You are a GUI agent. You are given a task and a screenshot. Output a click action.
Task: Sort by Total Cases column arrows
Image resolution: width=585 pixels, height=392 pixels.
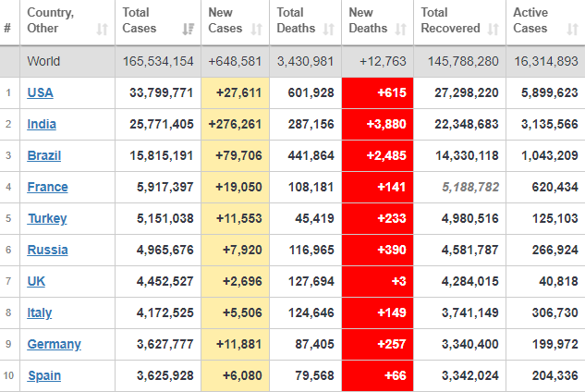tap(189, 29)
